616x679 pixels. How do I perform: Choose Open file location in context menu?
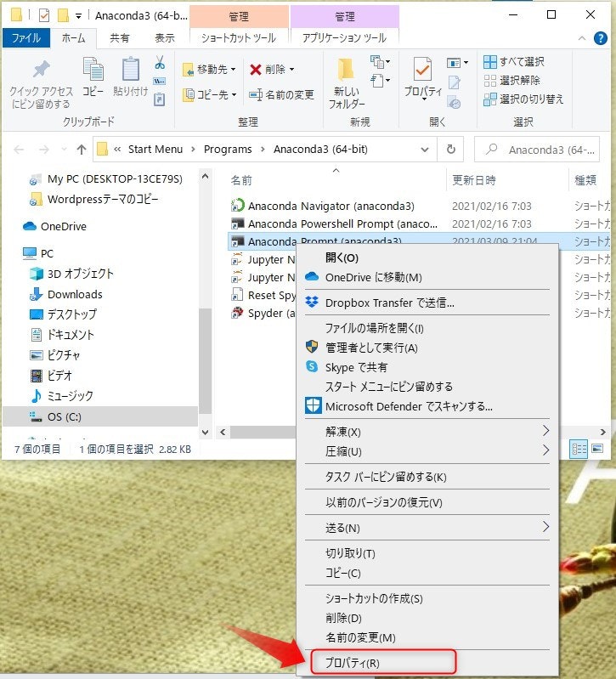tap(427, 328)
